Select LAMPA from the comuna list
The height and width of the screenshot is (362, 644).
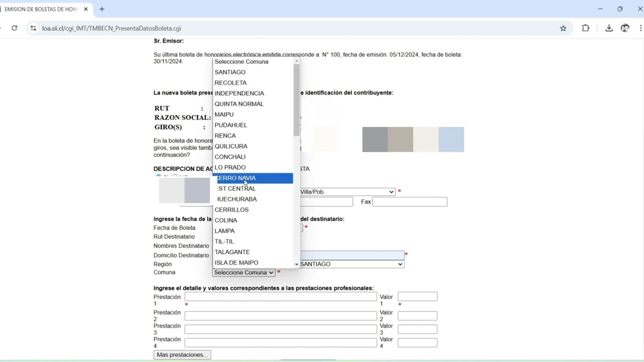(x=253, y=231)
